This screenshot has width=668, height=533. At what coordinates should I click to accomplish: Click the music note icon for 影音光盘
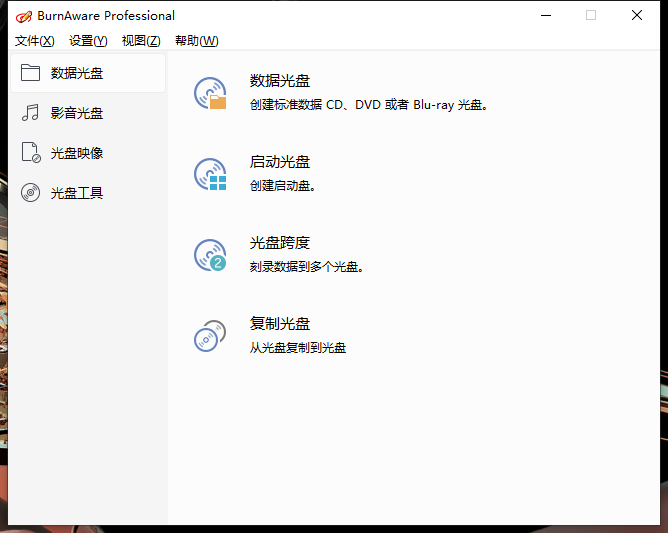pyautogui.click(x=30, y=113)
